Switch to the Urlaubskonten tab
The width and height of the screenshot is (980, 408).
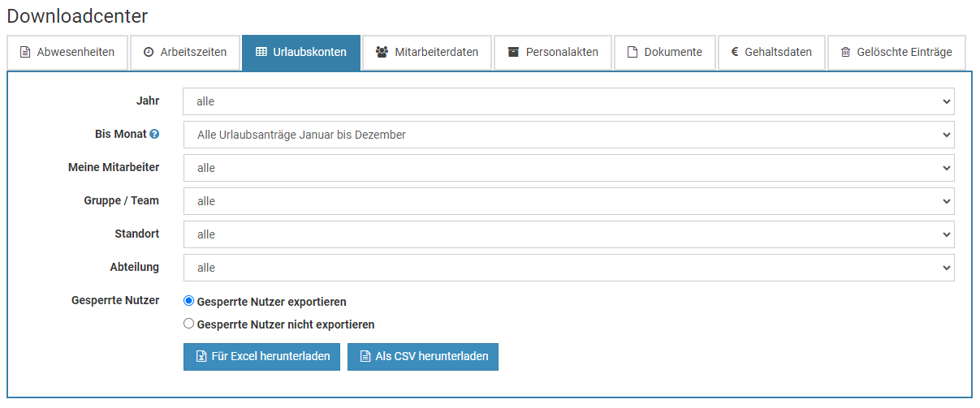click(301, 53)
